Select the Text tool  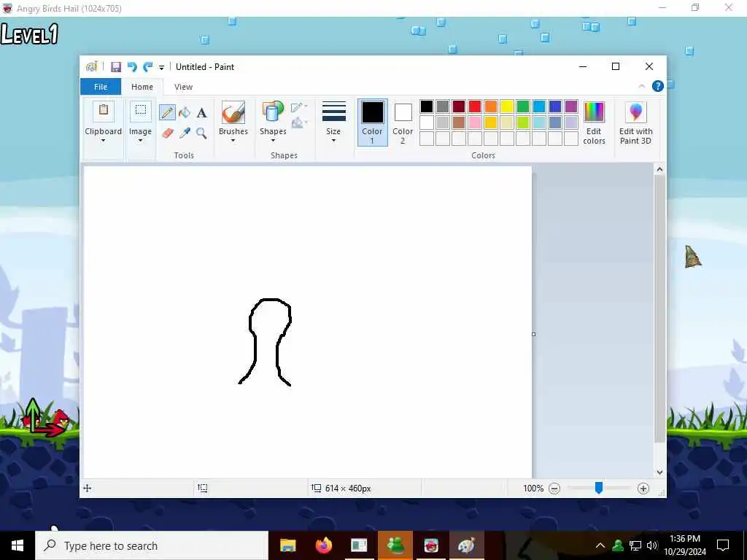pyautogui.click(x=202, y=113)
